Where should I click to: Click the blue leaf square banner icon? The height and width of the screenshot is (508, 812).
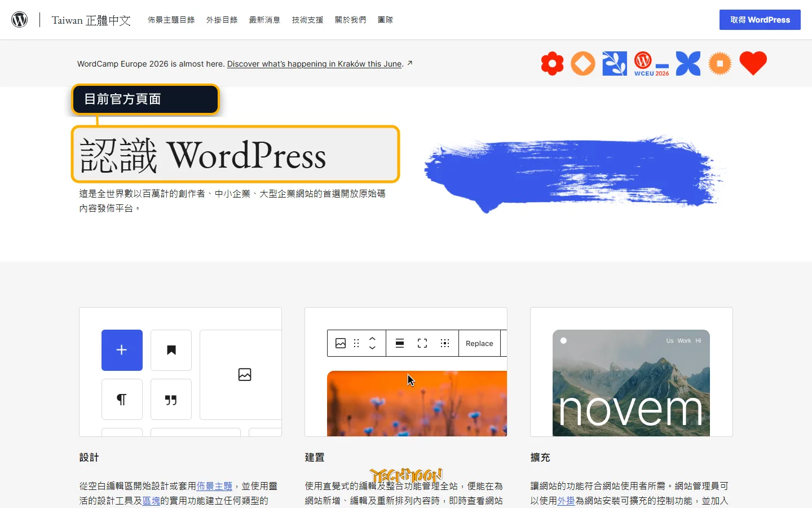click(615, 63)
